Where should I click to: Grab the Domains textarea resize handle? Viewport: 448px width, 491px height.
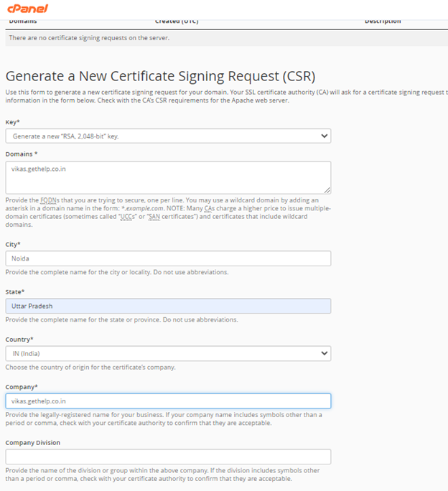point(327,190)
